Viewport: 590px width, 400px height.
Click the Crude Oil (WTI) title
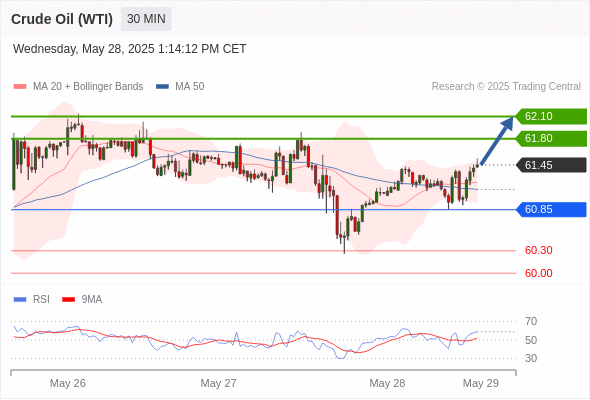(x=62, y=19)
